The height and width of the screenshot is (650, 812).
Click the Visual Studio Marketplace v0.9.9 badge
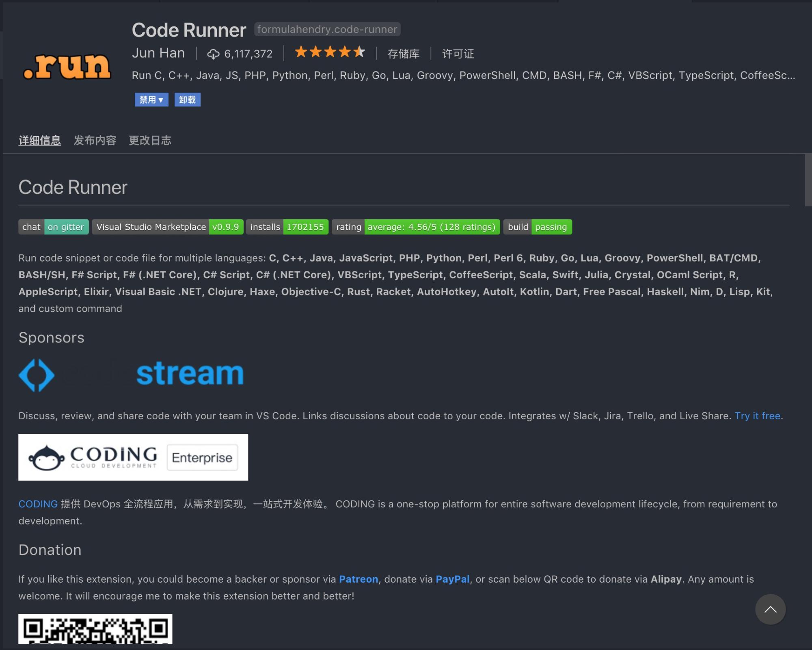pos(168,227)
